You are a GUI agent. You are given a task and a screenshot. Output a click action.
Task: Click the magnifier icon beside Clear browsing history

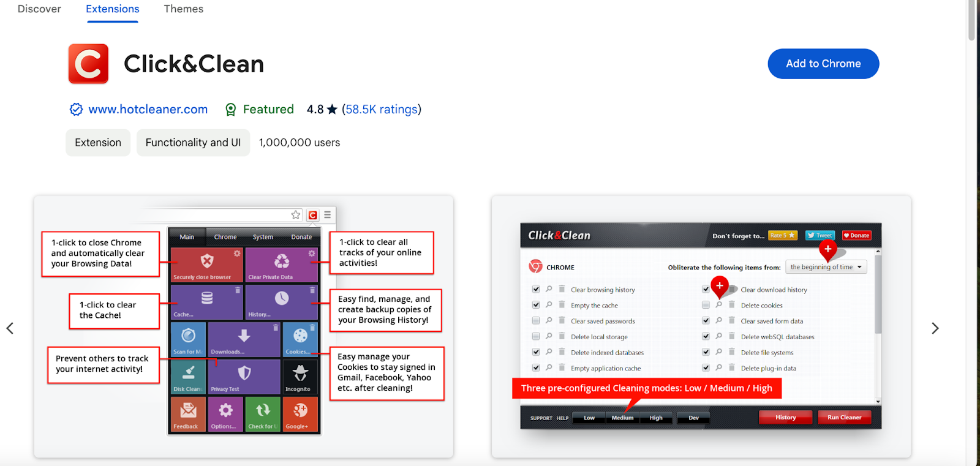tap(549, 289)
